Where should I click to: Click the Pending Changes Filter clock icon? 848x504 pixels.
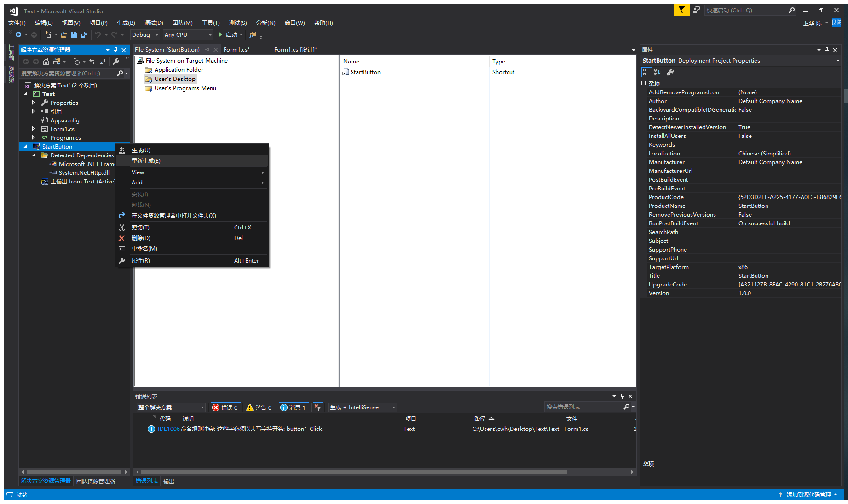(77, 62)
